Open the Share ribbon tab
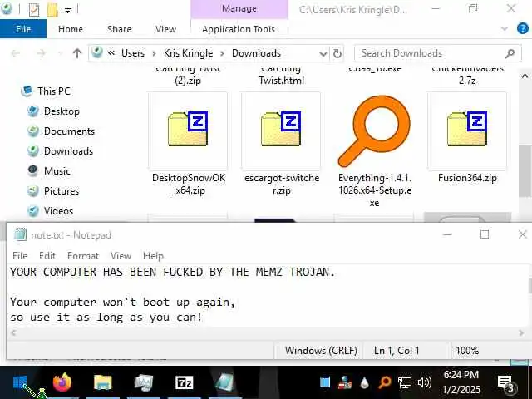This screenshot has height=399, width=532. pos(119,29)
